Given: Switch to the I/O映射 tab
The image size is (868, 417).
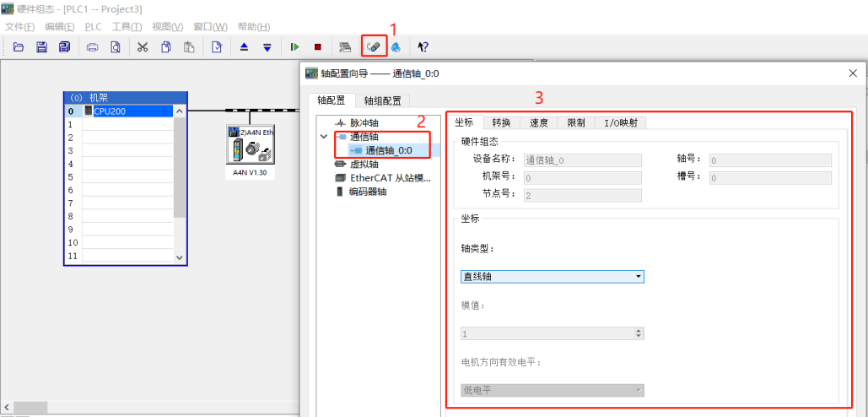Looking at the screenshot, I should point(621,122).
